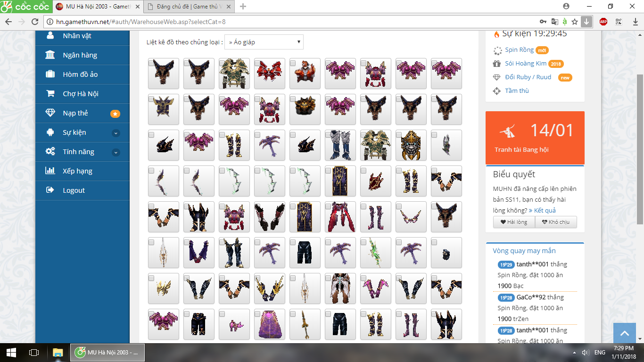Tick the checkbox on the red-winged armor
The height and width of the screenshot is (362, 644).
click(x=257, y=63)
